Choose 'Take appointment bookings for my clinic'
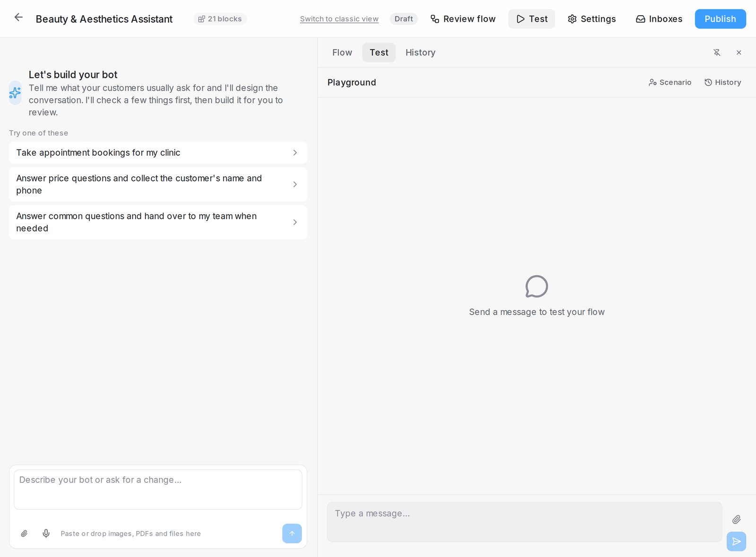756x557 pixels. tap(158, 153)
